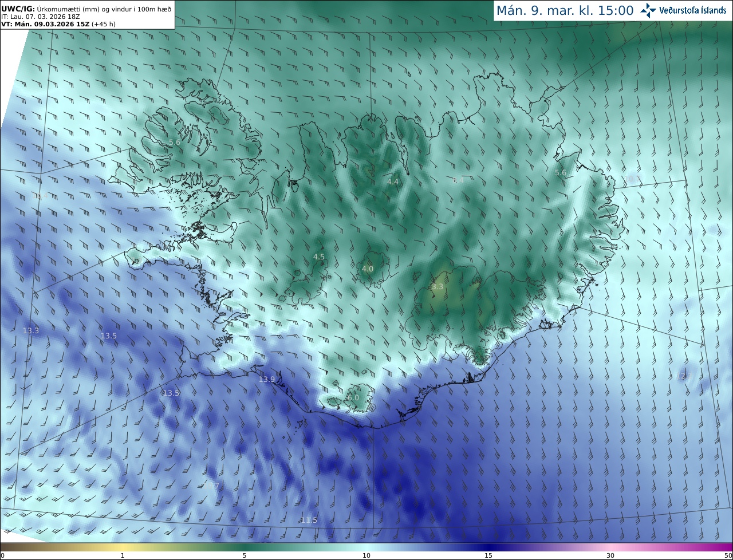Click the colorbar tick label 1
733x560 pixels.
coord(123,555)
